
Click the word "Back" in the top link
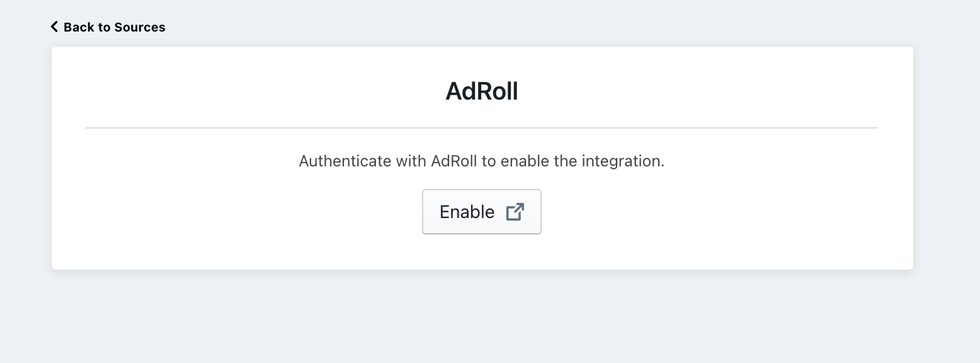pos(79,27)
